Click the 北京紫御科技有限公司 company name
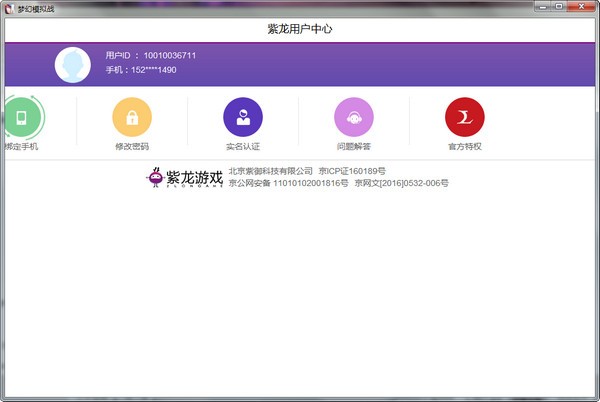Screen dimensions: 600x402 pos(271,171)
